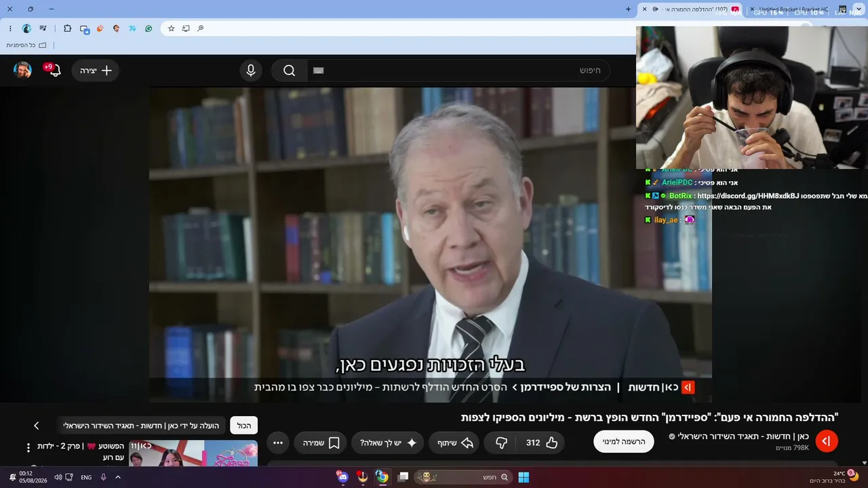Open the Chrome three-dot menu

[x=10, y=28]
